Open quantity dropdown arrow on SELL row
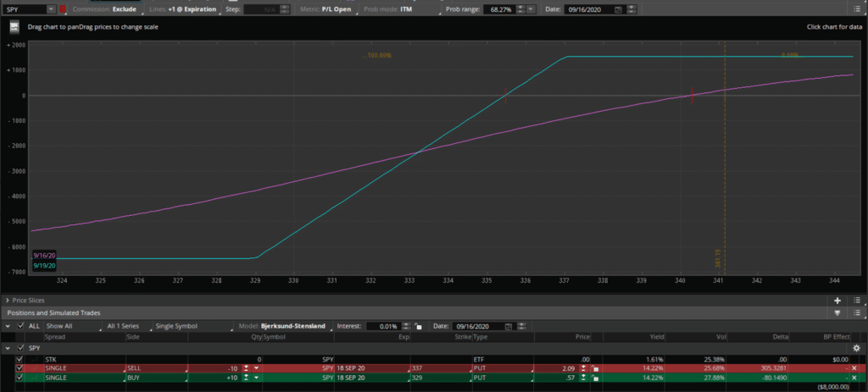868x392 pixels. pos(256,368)
